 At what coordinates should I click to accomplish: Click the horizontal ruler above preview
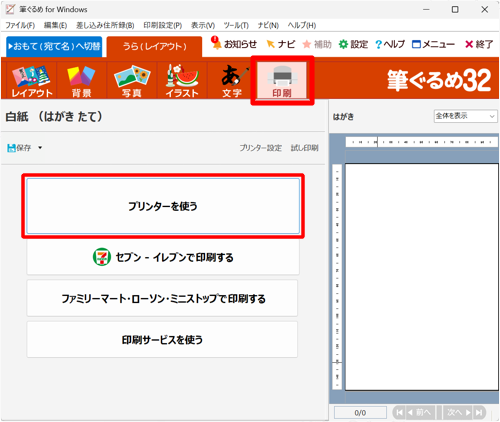click(x=422, y=142)
